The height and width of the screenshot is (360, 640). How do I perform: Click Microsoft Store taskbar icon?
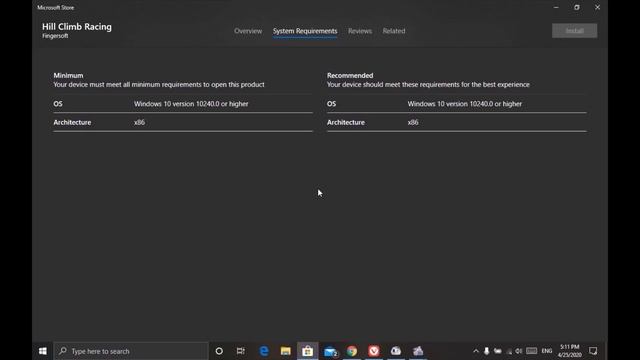pos(308,351)
